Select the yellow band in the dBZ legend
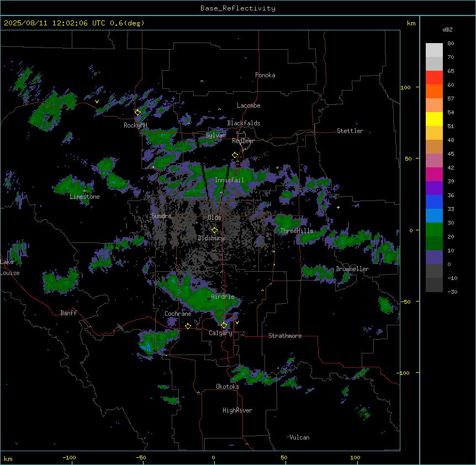 tap(434, 119)
